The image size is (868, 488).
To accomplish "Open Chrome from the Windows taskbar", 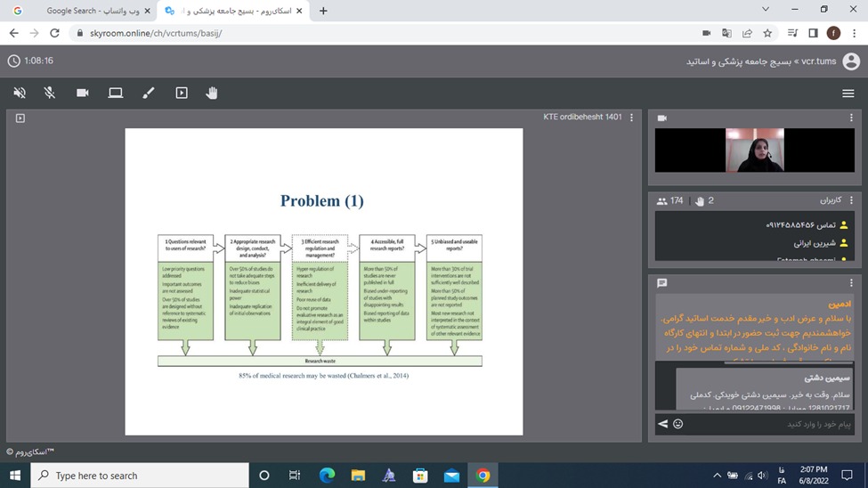I will point(483,476).
